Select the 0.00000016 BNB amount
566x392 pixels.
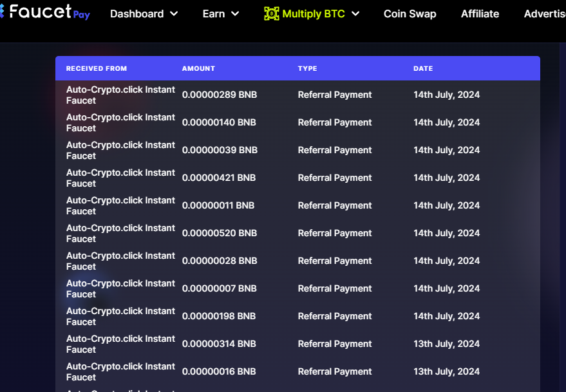pyautogui.click(x=219, y=371)
